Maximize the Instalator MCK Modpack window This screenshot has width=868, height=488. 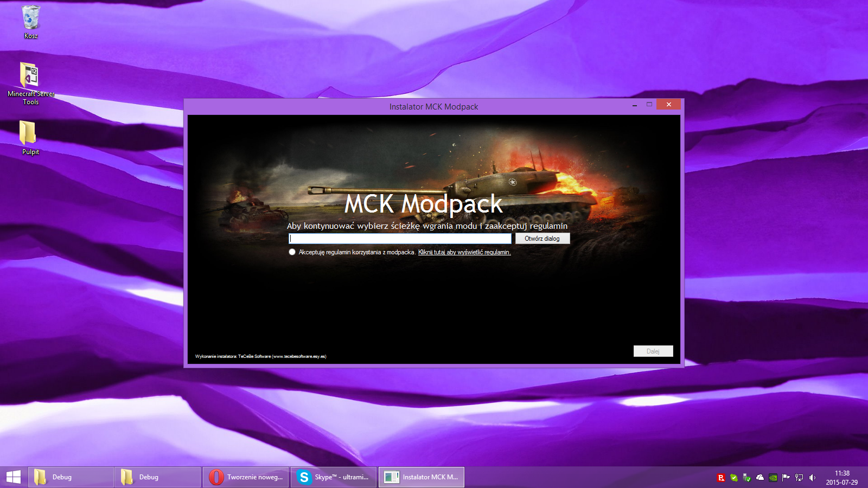649,105
